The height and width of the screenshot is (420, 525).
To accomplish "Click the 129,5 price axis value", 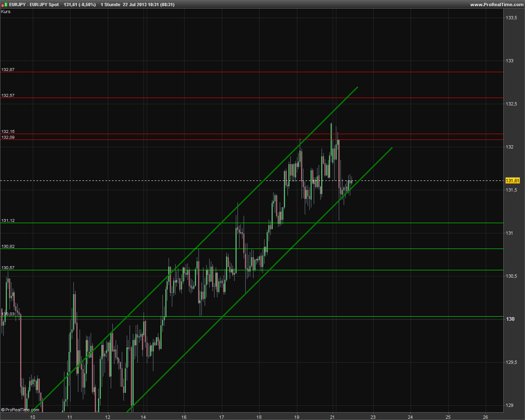I will pyautogui.click(x=511, y=362).
